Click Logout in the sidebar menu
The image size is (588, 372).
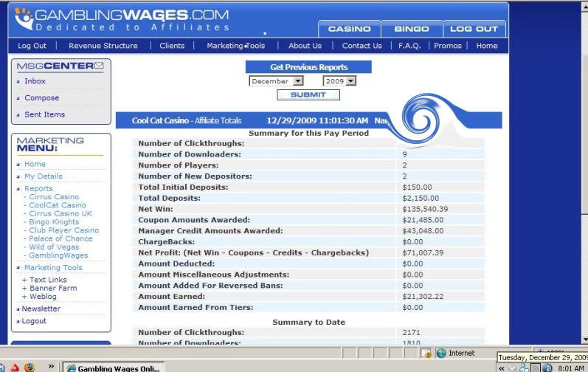[x=34, y=321]
